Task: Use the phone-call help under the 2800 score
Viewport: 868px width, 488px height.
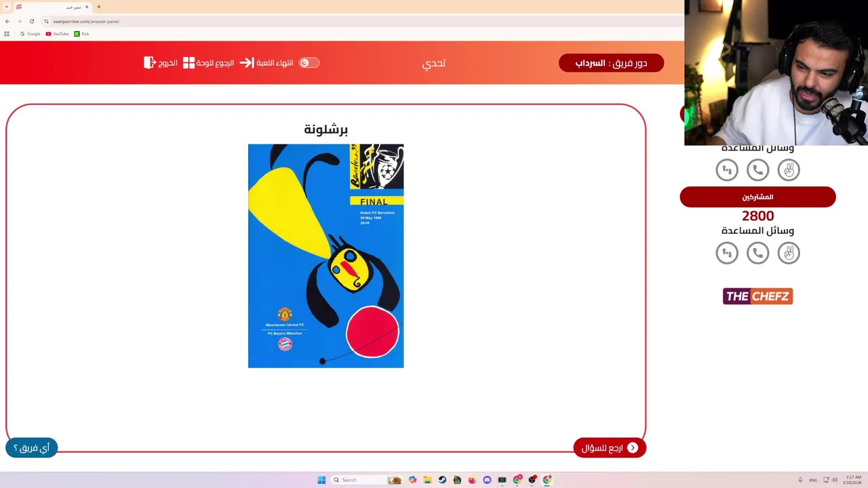Action: coord(757,253)
